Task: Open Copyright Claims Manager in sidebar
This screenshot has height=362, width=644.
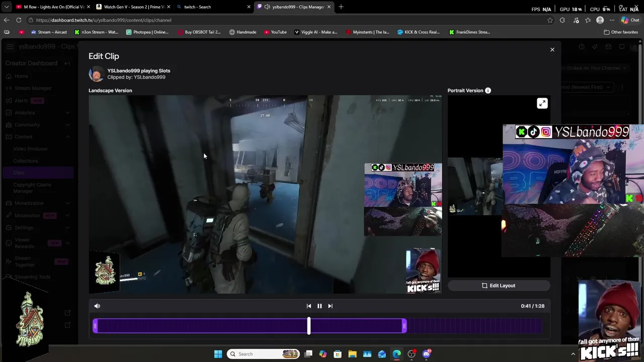Action: pyautogui.click(x=32, y=188)
